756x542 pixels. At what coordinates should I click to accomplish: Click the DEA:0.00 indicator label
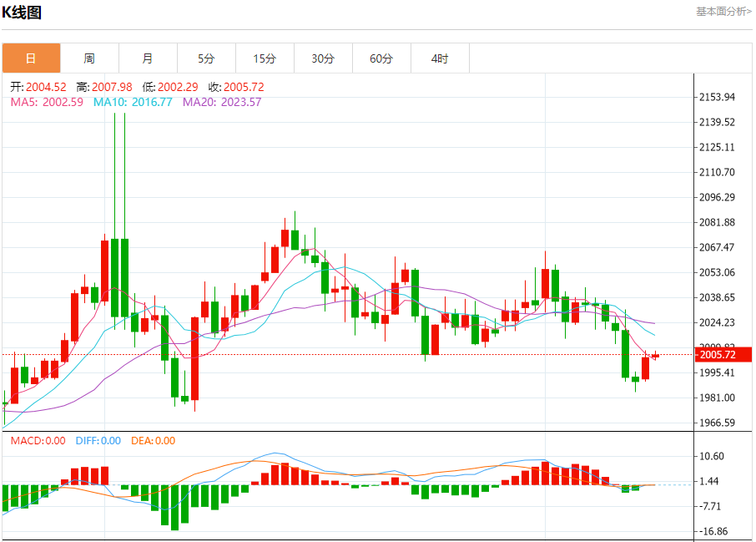pyautogui.click(x=154, y=441)
